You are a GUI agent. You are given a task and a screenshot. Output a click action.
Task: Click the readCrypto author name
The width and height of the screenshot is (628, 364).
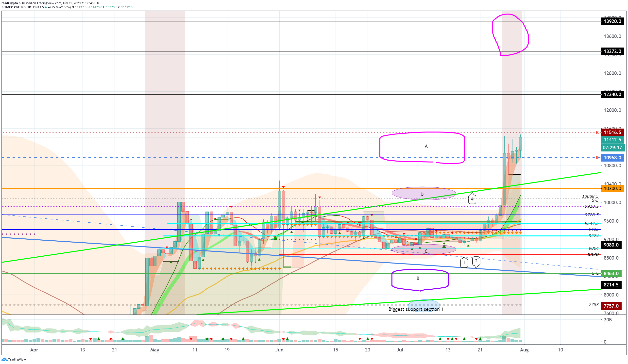tap(9, 3)
